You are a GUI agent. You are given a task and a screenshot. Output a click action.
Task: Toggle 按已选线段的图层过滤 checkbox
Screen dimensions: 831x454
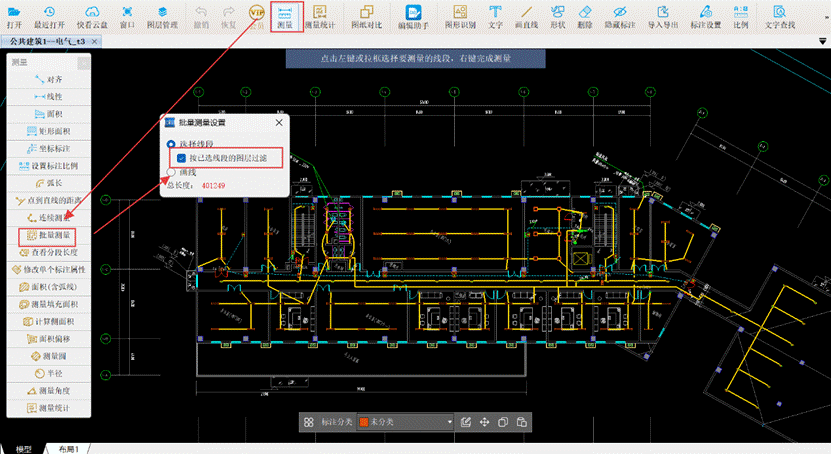point(181,158)
